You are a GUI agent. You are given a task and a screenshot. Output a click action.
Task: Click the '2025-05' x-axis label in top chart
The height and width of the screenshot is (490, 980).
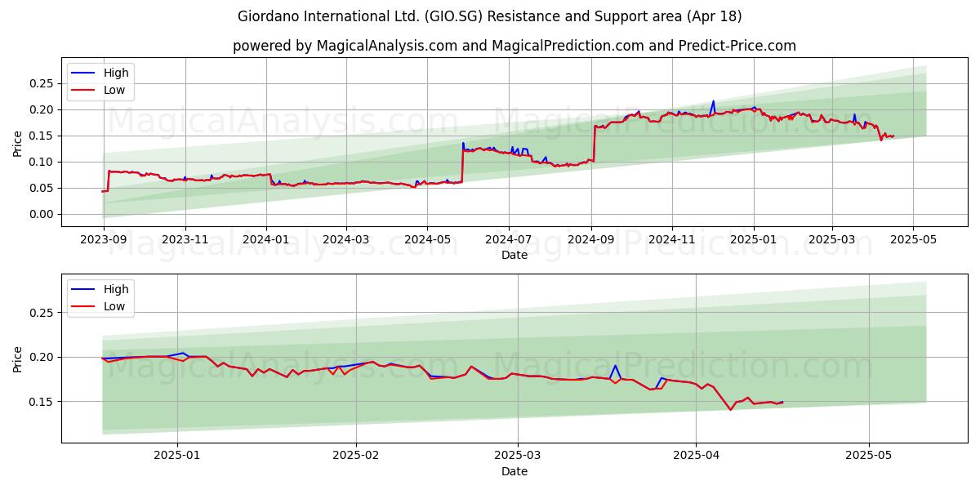pyautogui.click(x=914, y=240)
